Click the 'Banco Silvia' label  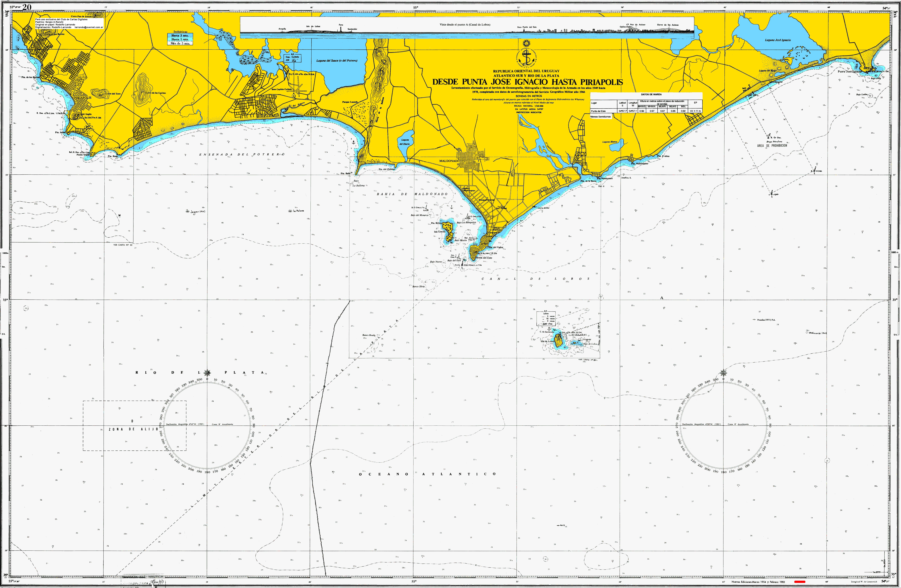tap(419, 286)
